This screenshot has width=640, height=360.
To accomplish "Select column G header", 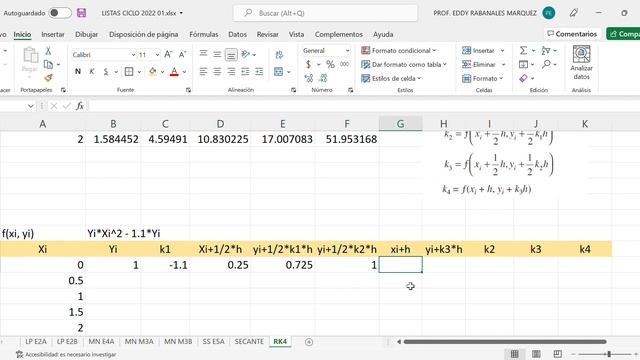I will (400, 124).
